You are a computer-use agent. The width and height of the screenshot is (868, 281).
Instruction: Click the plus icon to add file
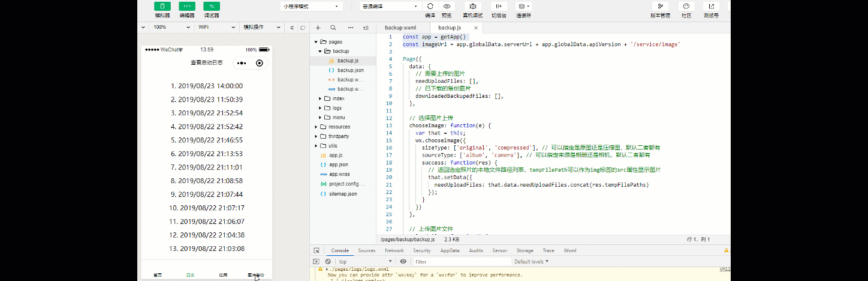pos(318,28)
